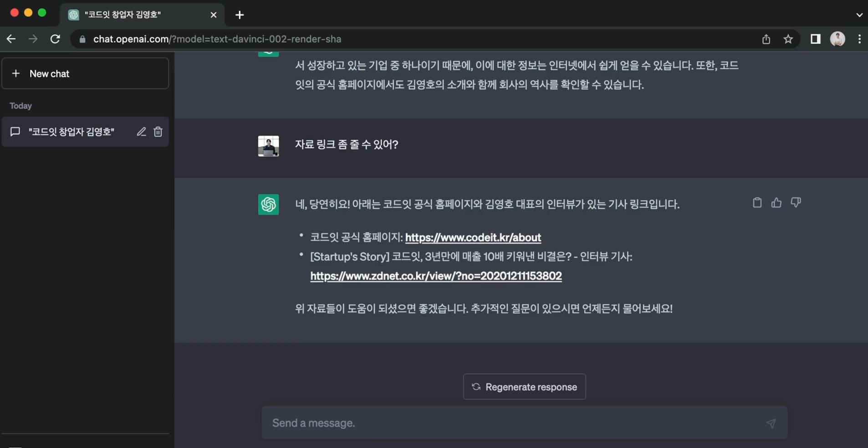Open Chrome three-dot menu
The width and height of the screenshot is (868, 448).
pos(859,39)
